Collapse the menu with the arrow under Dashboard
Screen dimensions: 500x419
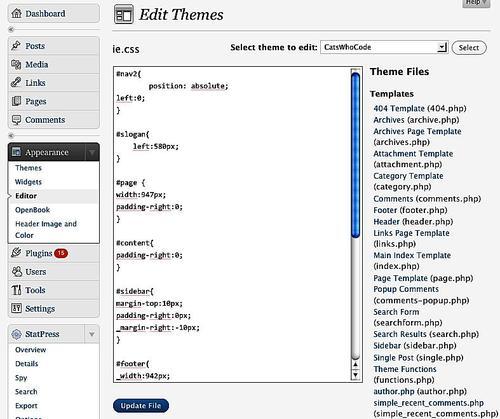[11, 30]
